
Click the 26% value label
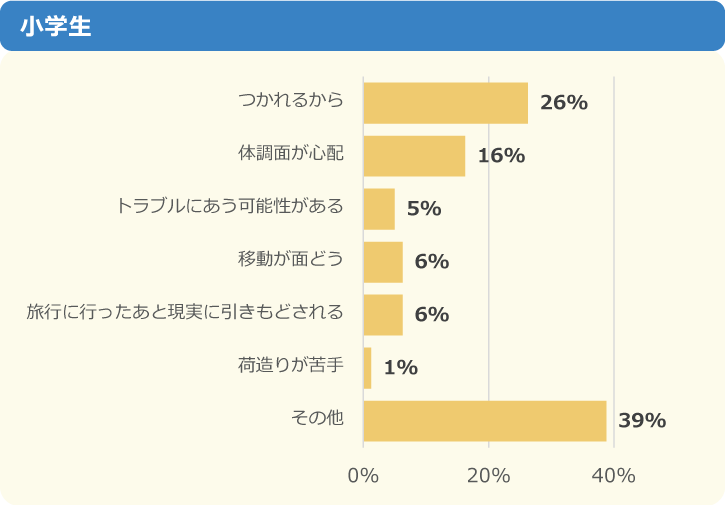pos(563,103)
